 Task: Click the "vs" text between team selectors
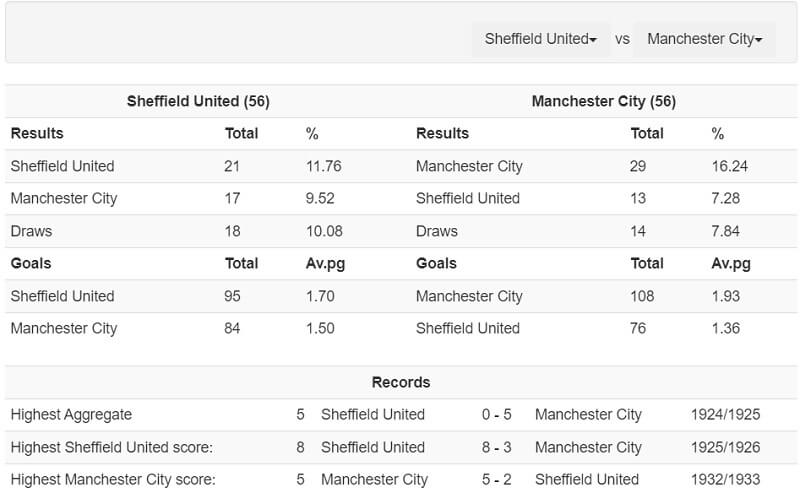(x=622, y=39)
